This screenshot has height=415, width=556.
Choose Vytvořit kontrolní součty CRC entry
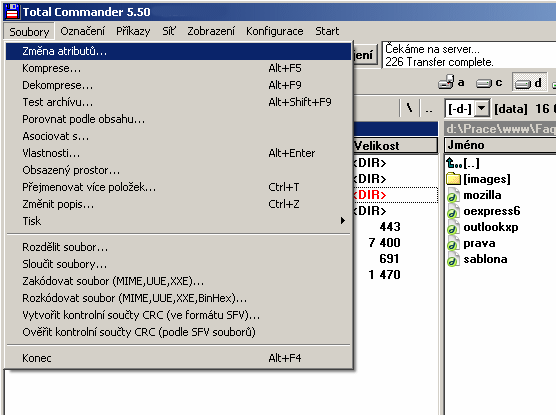pos(178,315)
